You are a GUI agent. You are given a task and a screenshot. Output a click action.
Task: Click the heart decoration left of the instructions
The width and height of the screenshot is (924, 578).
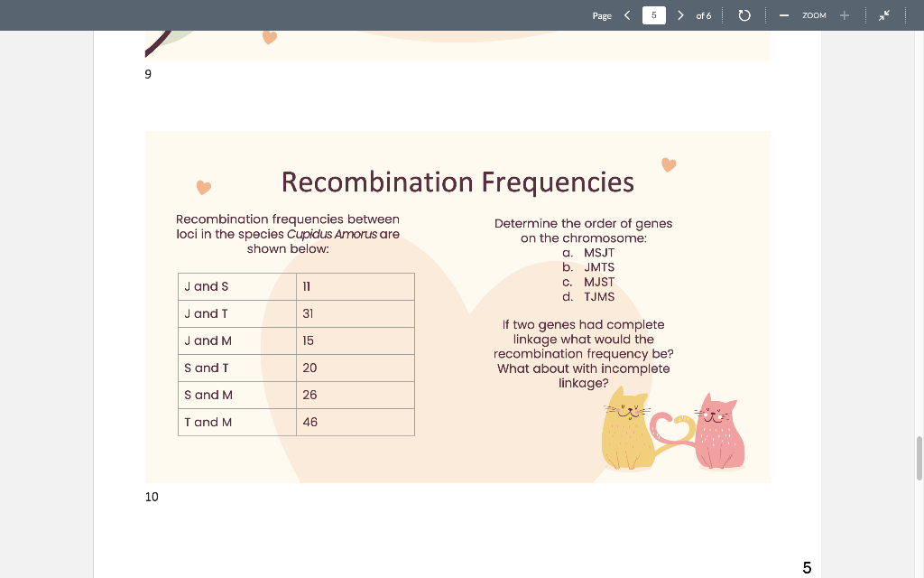tap(203, 187)
